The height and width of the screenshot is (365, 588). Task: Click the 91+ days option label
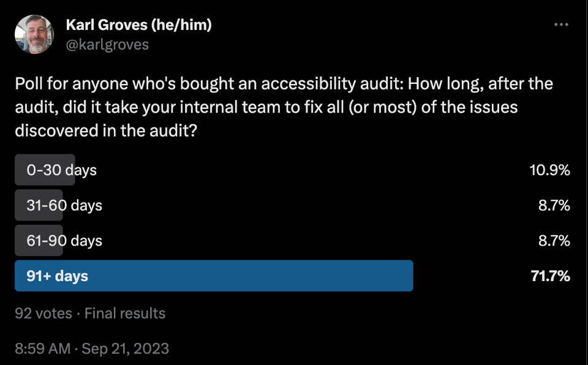click(57, 276)
